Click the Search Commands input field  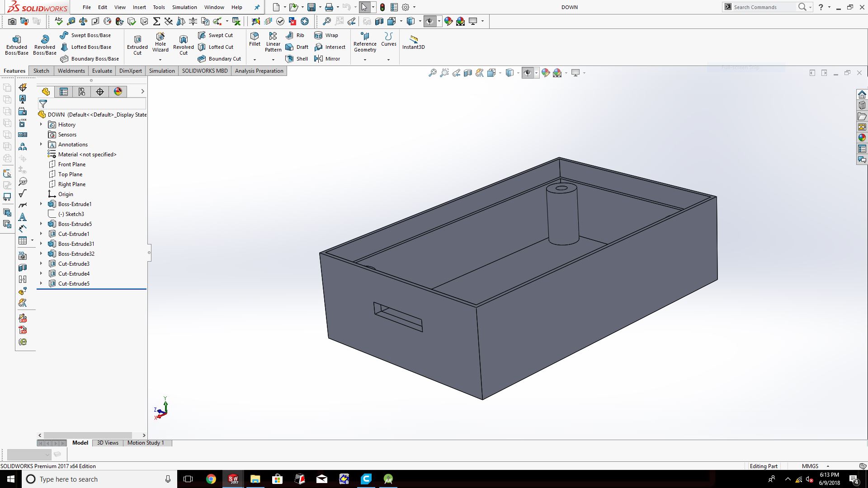(x=763, y=7)
